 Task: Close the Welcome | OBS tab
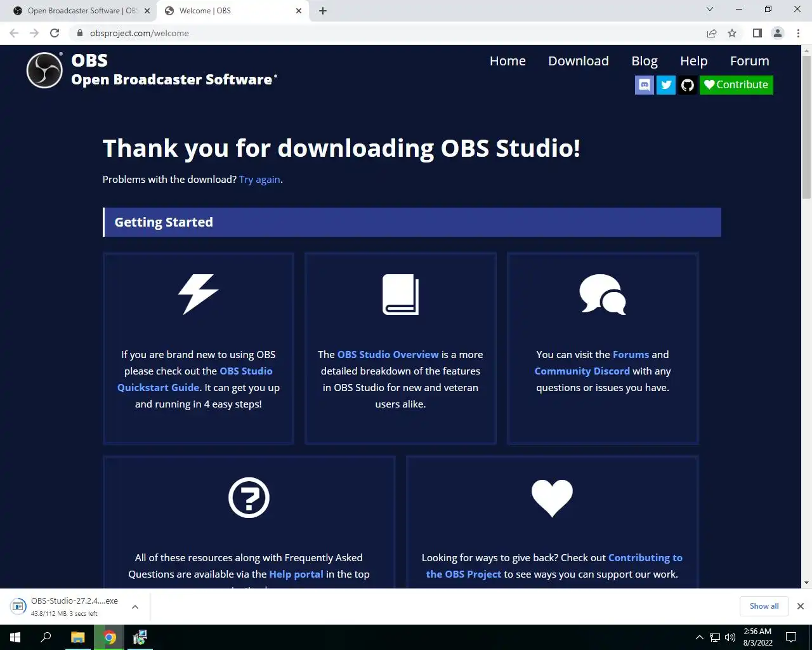pos(299,11)
